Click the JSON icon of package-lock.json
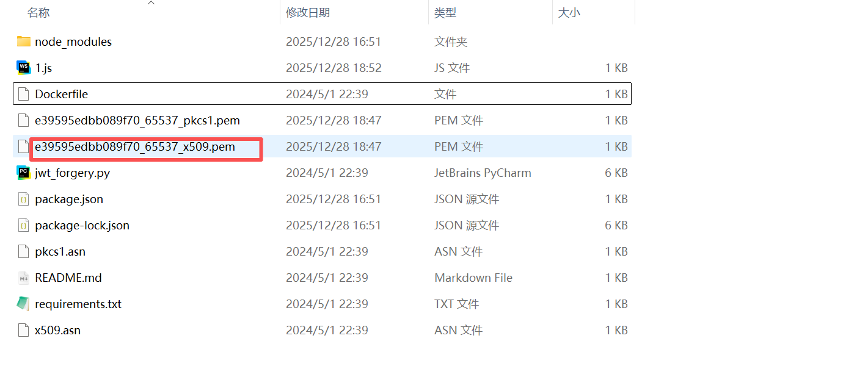868x377 pixels. (23, 225)
